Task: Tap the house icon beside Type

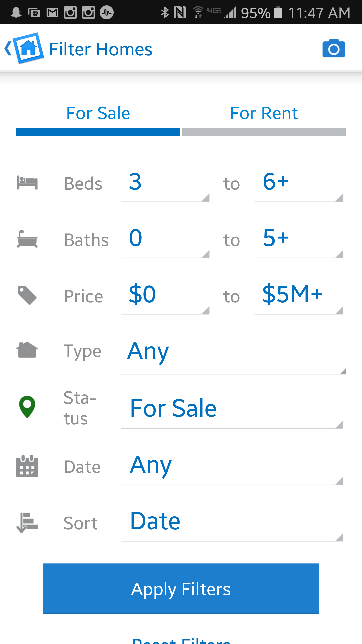Action: click(27, 350)
